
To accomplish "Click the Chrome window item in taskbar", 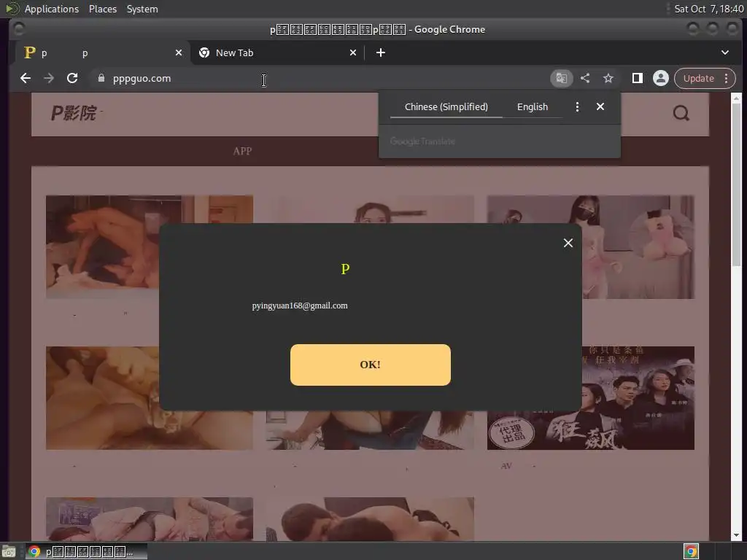I will pyautogui.click(x=86, y=552).
